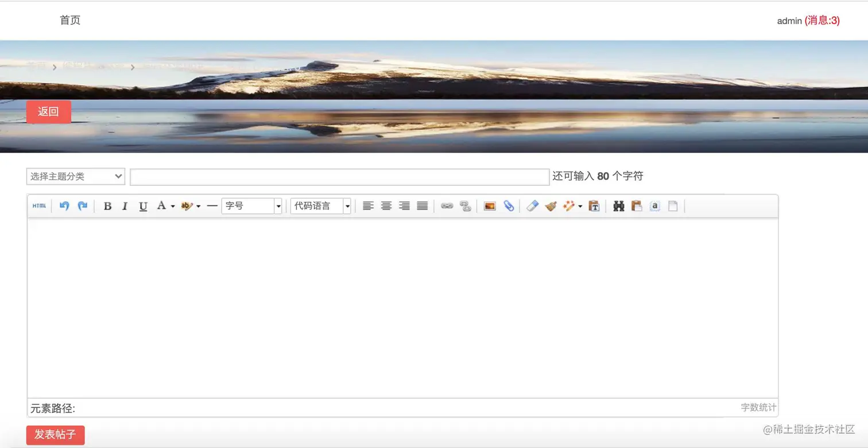Attach a file using the paperclip icon

[x=509, y=206]
